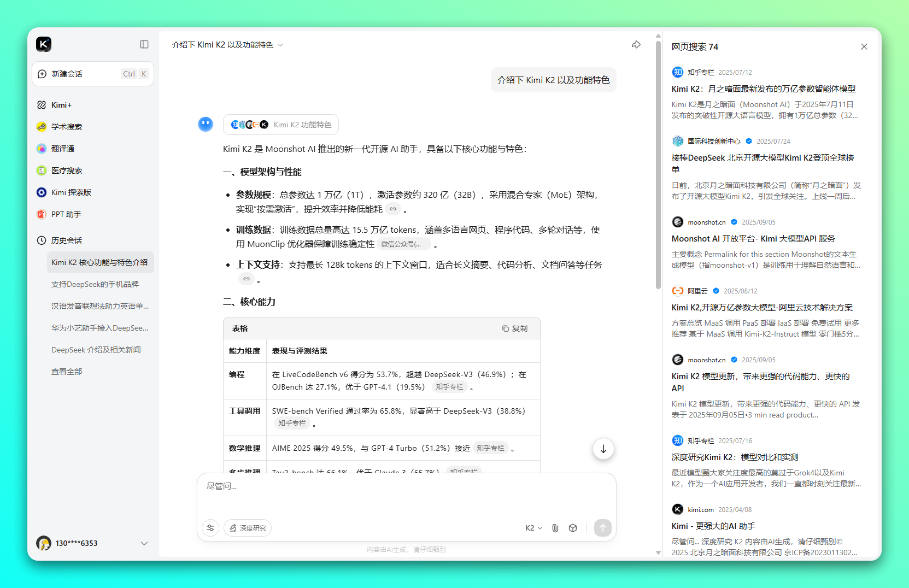Click the scroll-to-bottom arrow button
Image resolution: width=909 pixels, height=588 pixels.
[603, 449]
